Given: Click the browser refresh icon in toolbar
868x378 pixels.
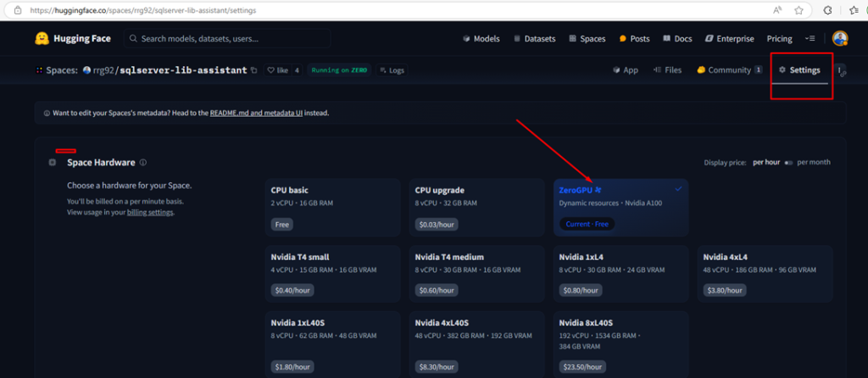Looking at the screenshot, I should pos(827,10).
